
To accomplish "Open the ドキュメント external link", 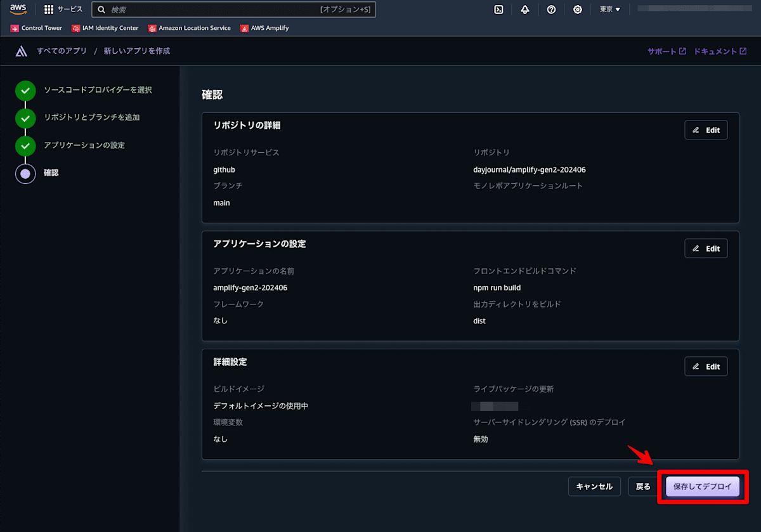I will click(x=720, y=51).
